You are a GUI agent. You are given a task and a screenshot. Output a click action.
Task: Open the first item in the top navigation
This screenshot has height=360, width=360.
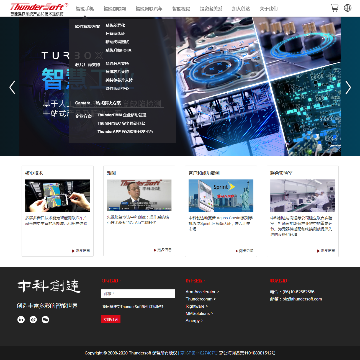(x=85, y=9)
